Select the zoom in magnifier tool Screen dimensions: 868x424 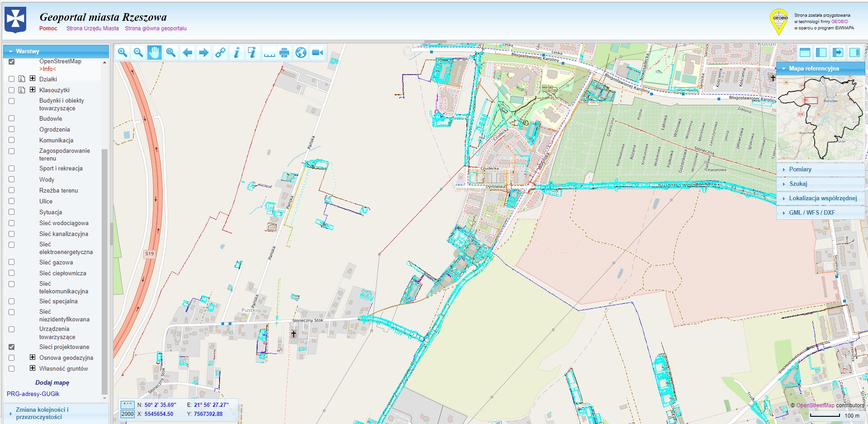[x=122, y=52]
